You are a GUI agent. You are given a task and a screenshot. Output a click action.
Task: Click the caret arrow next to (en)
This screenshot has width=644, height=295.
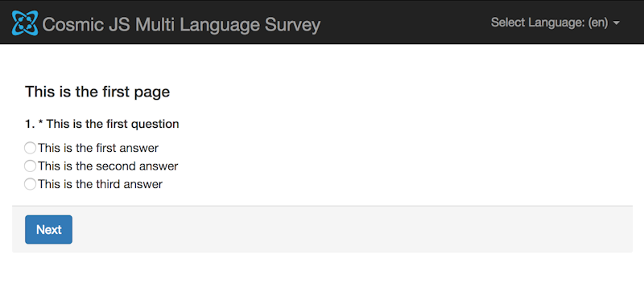click(x=616, y=23)
